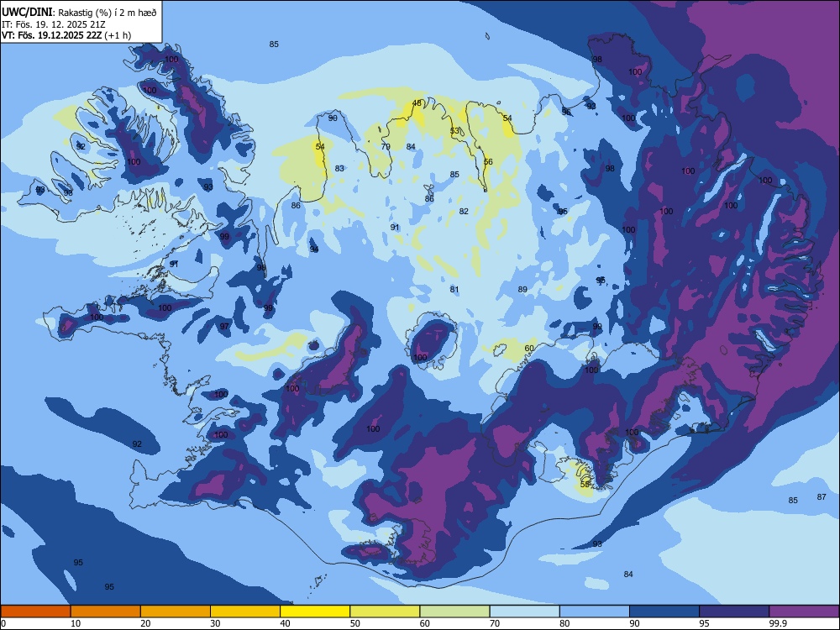Click the '89' humidity value on the map
The image size is (840, 630).
(x=522, y=289)
